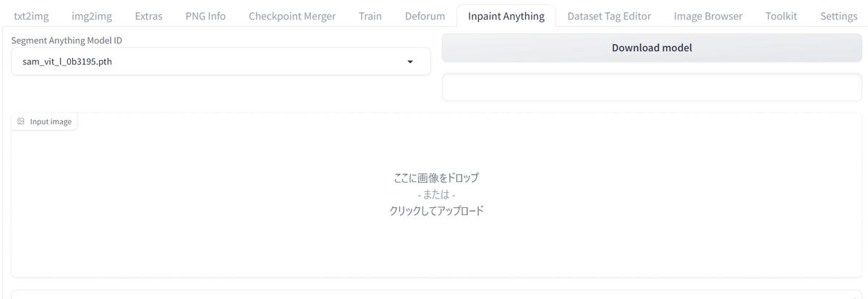
Task: Open the Image Browser tab
Action: 707,16
